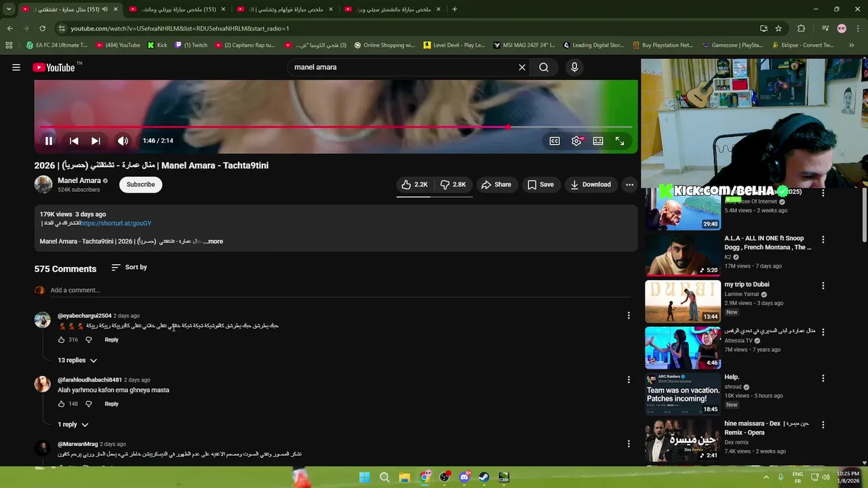Like the @eyabechargui2504 comment
The width and height of the screenshot is (868, 488).
tap(61, 340)
